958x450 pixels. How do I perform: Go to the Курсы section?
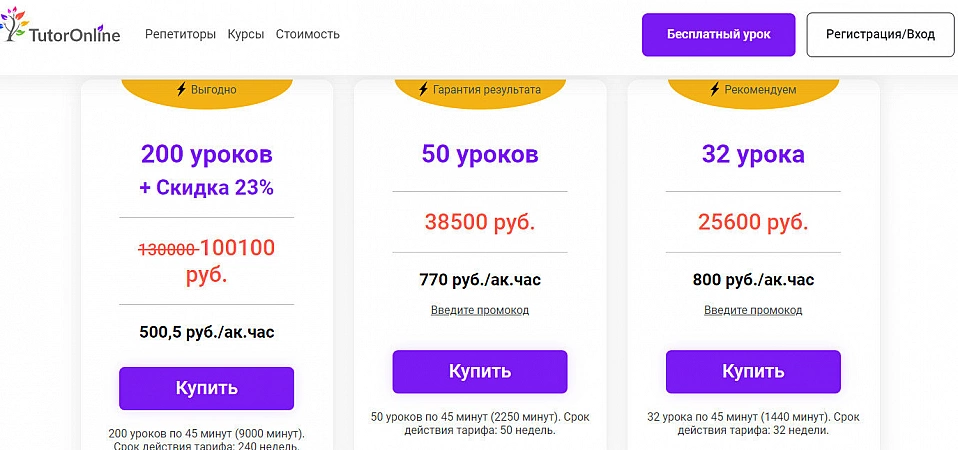(245, 34)
